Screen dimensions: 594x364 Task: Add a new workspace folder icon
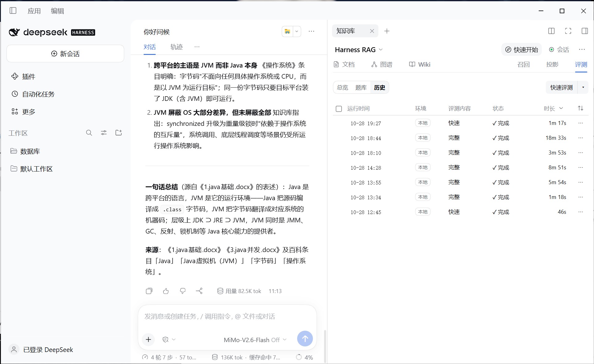pos(119,133)
